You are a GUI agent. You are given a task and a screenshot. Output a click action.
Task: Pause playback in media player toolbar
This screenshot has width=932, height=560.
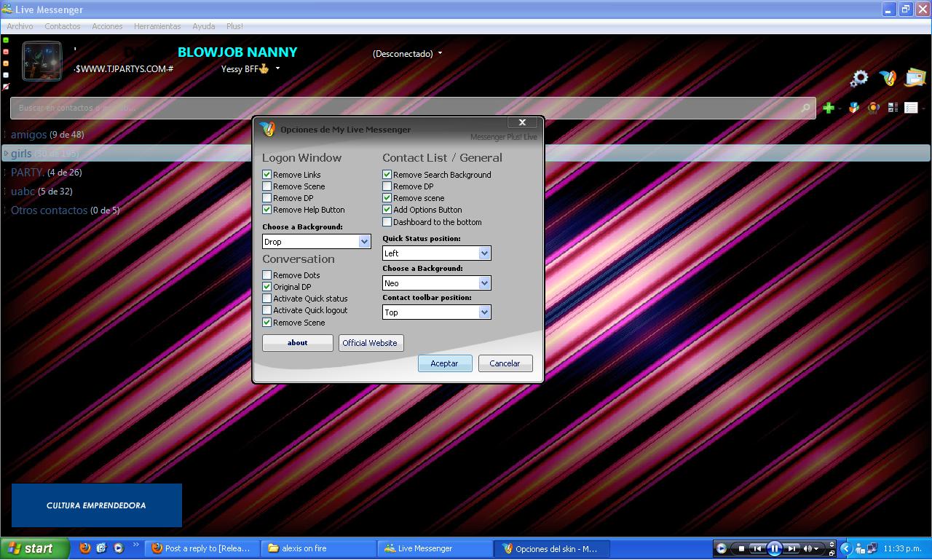(x=774, y=548)
